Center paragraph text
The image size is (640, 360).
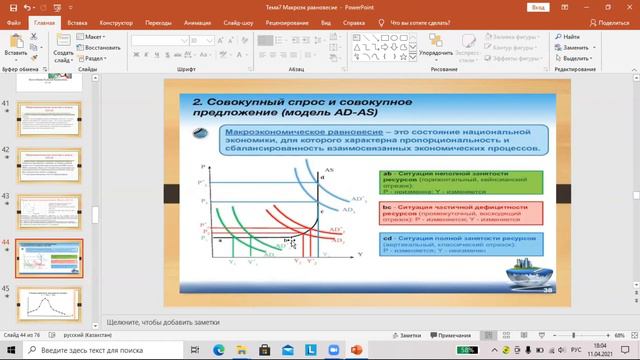273,55
